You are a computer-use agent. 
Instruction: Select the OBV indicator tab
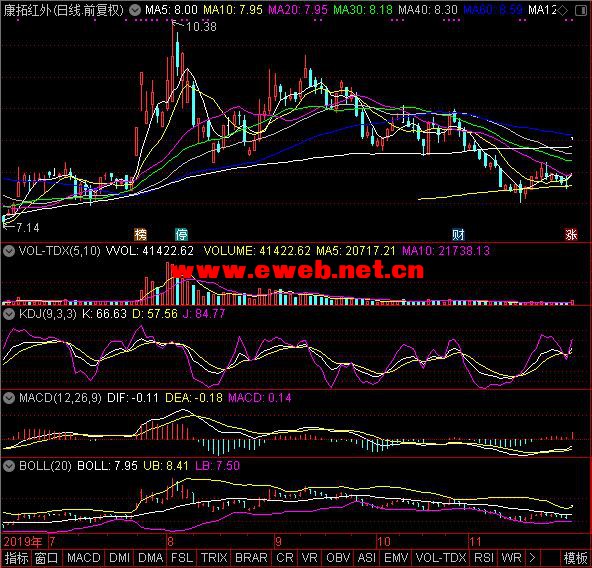pos(338,558)
